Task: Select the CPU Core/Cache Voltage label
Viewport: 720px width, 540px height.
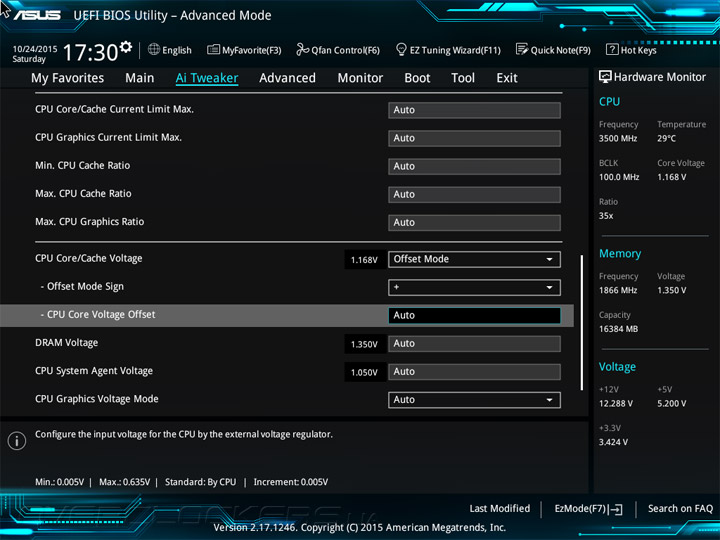Action: 89,259
